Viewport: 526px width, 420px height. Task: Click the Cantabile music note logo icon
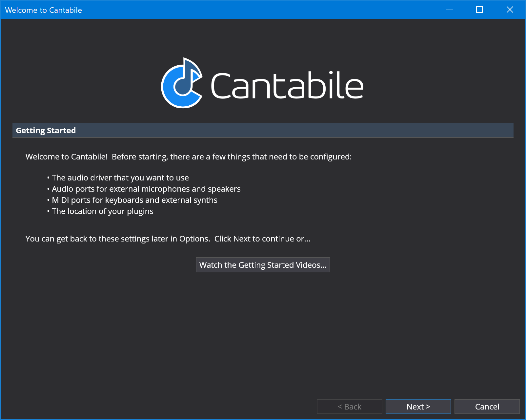point(182,83)
